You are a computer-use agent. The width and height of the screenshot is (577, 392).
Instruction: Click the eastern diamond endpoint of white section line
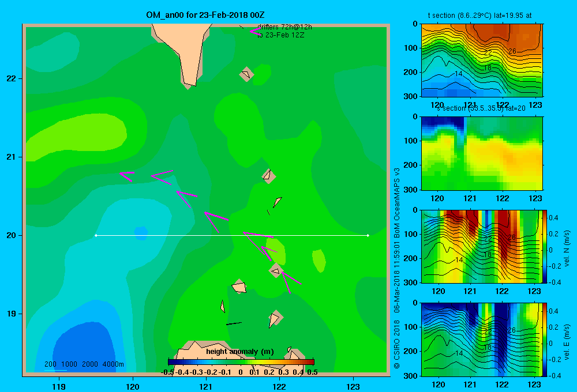(x=368, y=235)
